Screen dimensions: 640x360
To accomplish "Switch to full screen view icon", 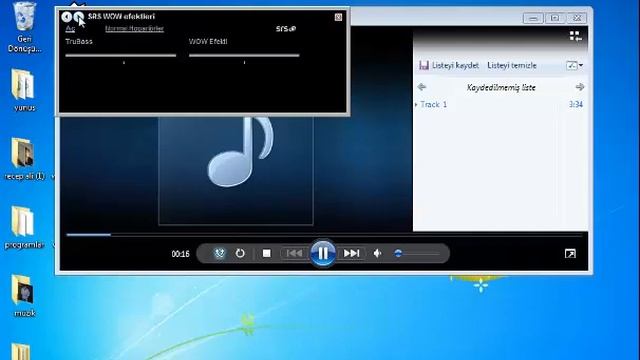I will pos(570,253).
